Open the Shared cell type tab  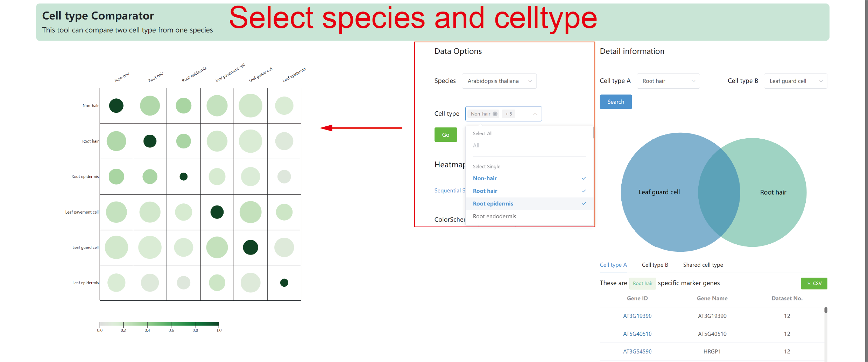pyautogui.click(x=703, y=265)
